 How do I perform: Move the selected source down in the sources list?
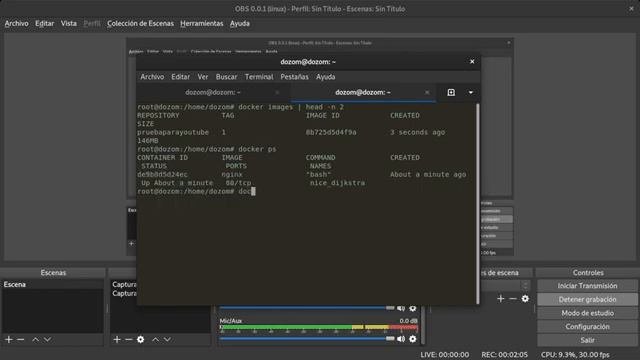167,340
